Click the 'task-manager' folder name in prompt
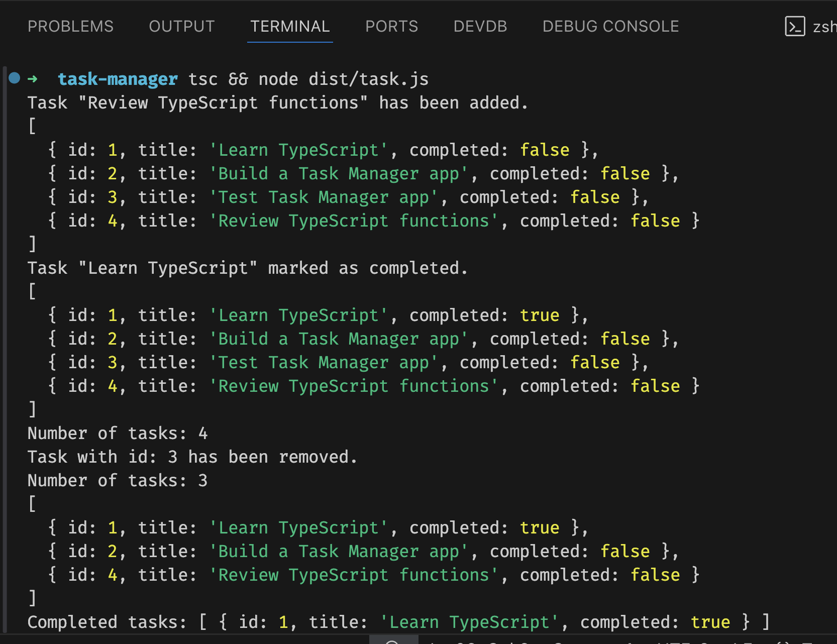The height and width of the screenshot is (644, 837). pos(118,79)
